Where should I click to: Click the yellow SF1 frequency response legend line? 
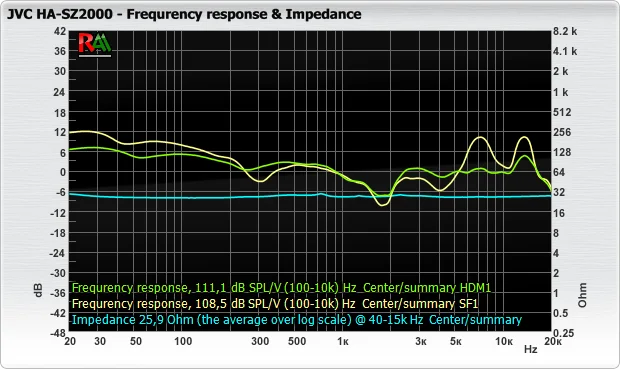[275, 304]
